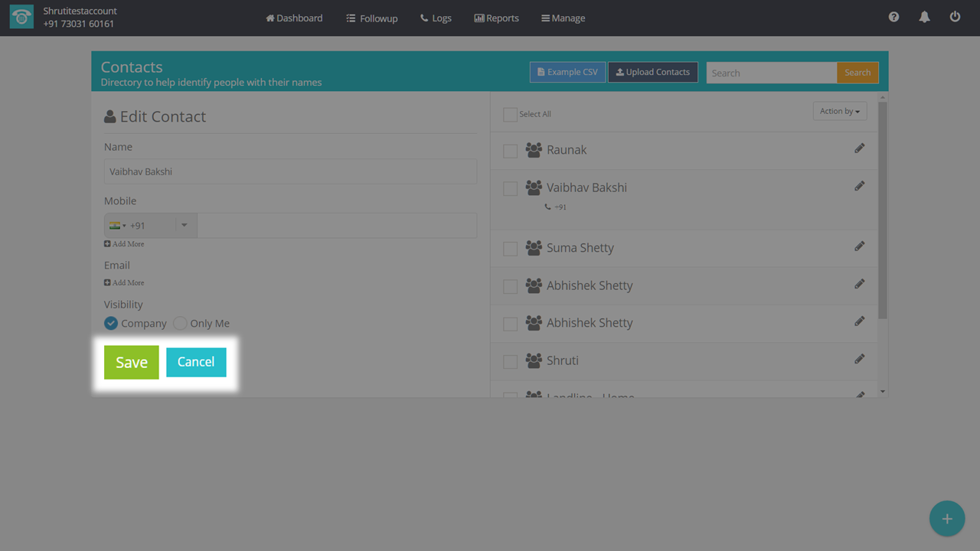Screen dimensions: 980x551
Task: Tick the checkbox beside Vaibhav Bakshi
Action: [510, 189]
